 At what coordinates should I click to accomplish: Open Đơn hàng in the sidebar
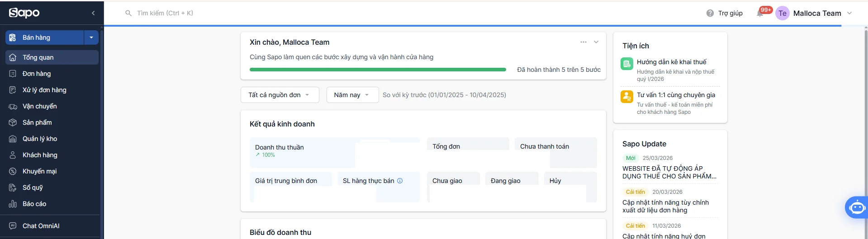(52, 74)
